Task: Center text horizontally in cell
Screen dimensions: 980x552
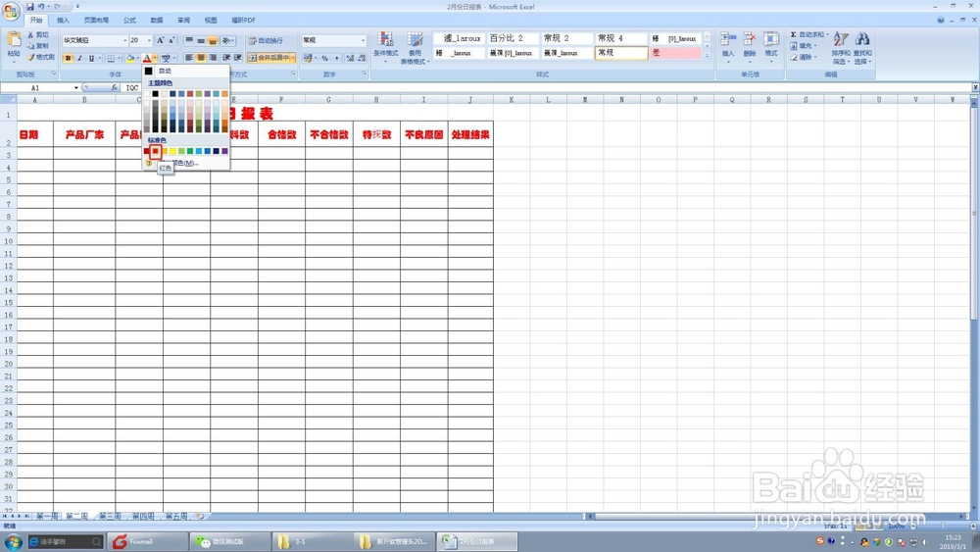Action: click(x=201, y=58)
